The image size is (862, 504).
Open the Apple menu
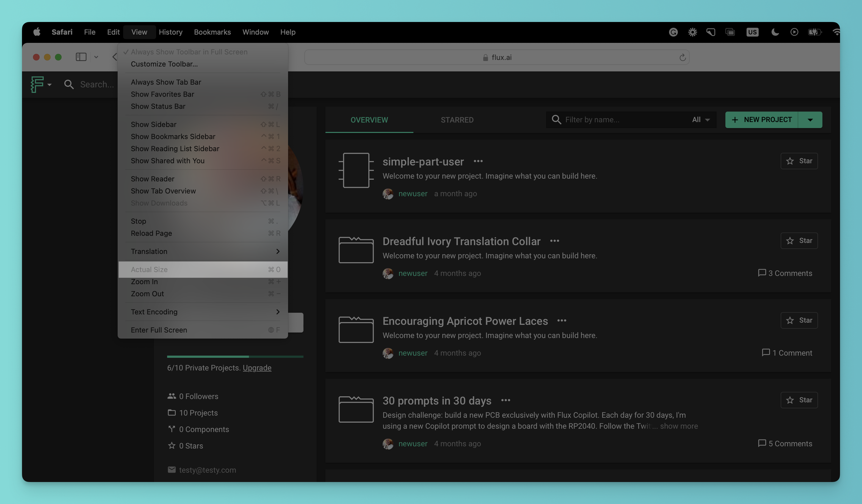[x=37, y=32]
